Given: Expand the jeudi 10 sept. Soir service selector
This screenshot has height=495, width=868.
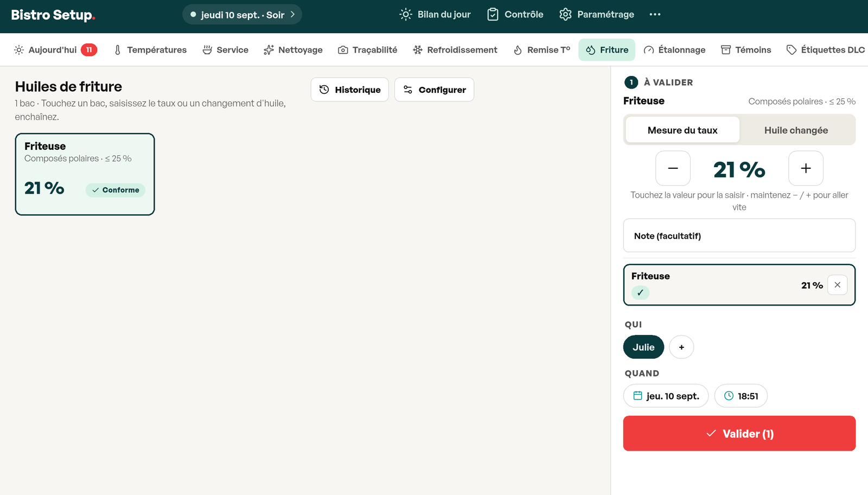Looking at the screenshot, I should (x=242, y=15).
